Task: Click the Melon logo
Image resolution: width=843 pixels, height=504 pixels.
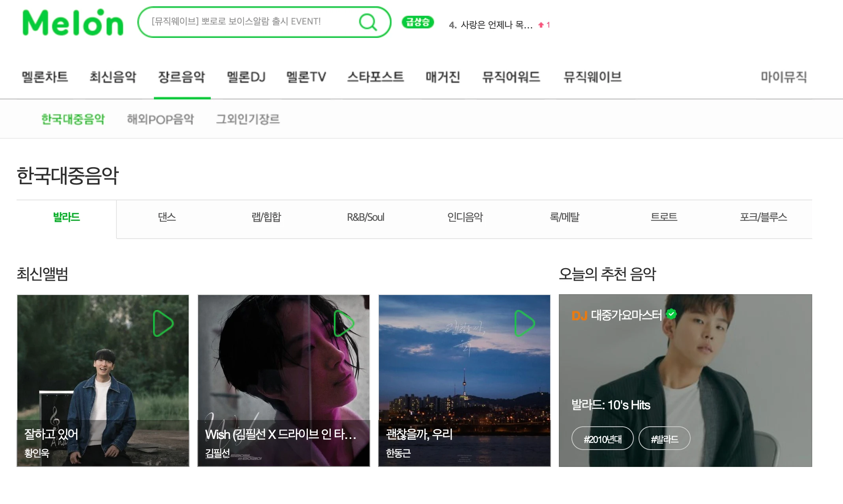Action: (x=73, y=23)
